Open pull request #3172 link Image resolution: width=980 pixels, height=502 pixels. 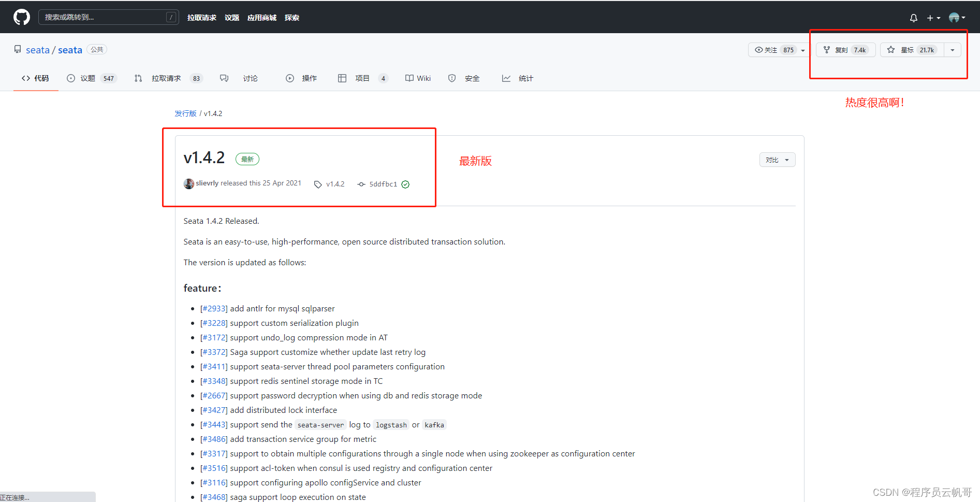(x=214, y=338)
